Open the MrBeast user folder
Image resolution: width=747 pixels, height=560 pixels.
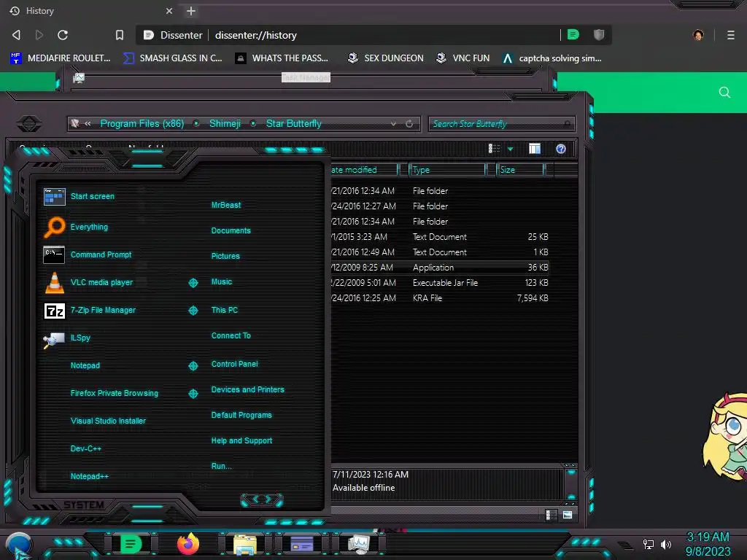tap(226, 205)
